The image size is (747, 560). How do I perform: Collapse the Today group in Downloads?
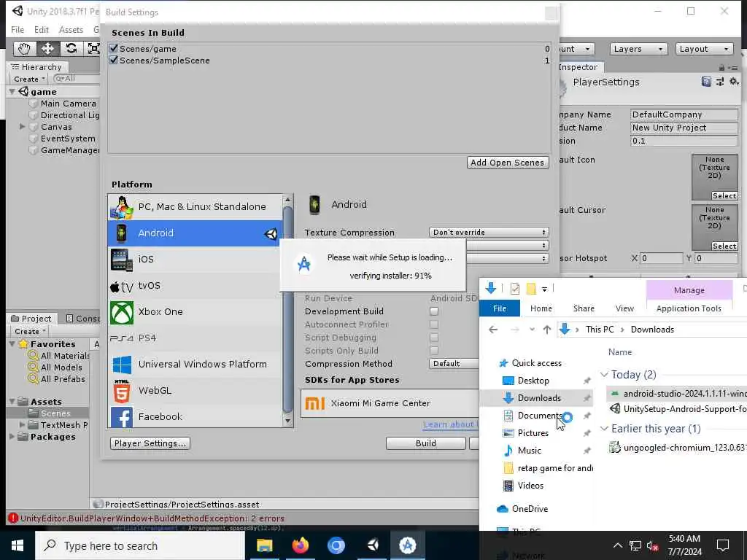pyautogui.click(x=604, y=375)
